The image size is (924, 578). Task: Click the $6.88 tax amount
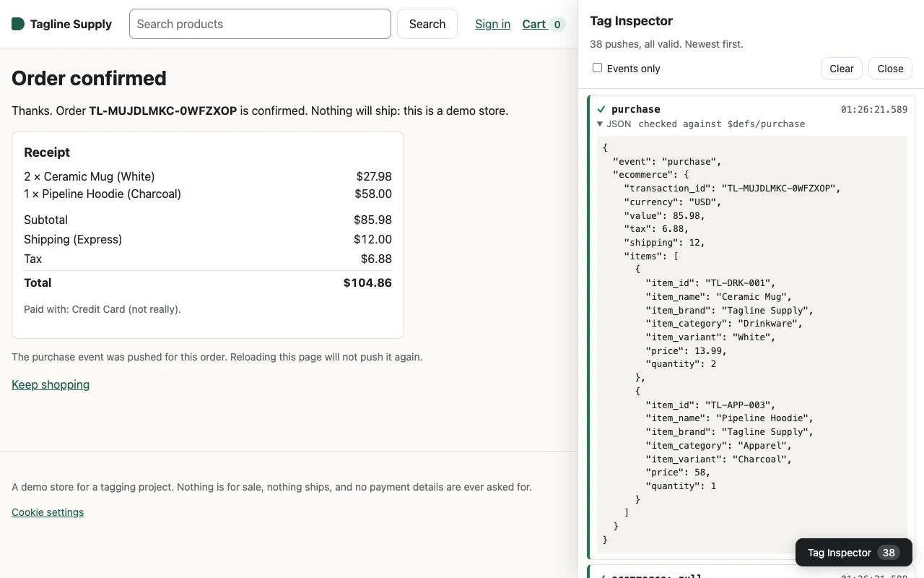point(376,259)
